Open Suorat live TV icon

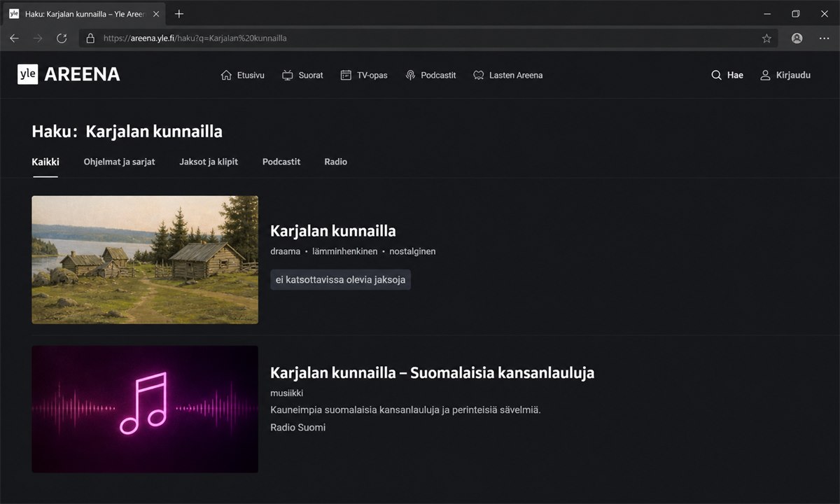pyautogui.click(x=288, y=75)
